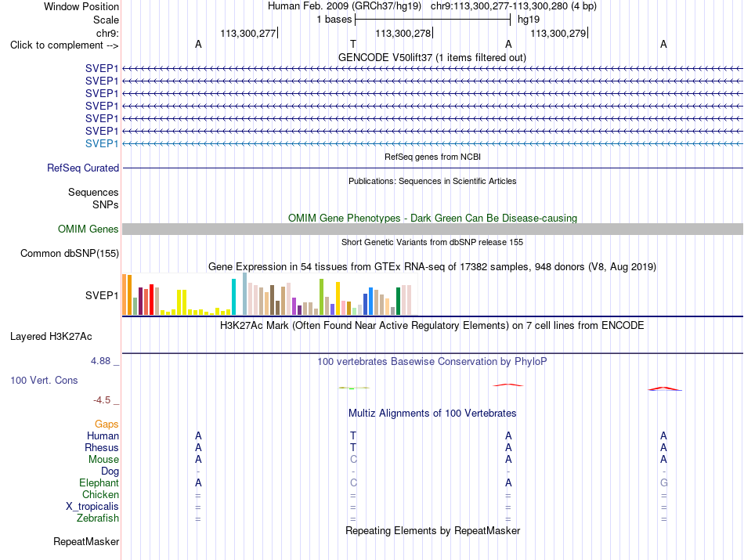Screen dimensions: 744x560
Task: Click position label 113,300,279
Action: pyautogui.click(x=558, y=33)
